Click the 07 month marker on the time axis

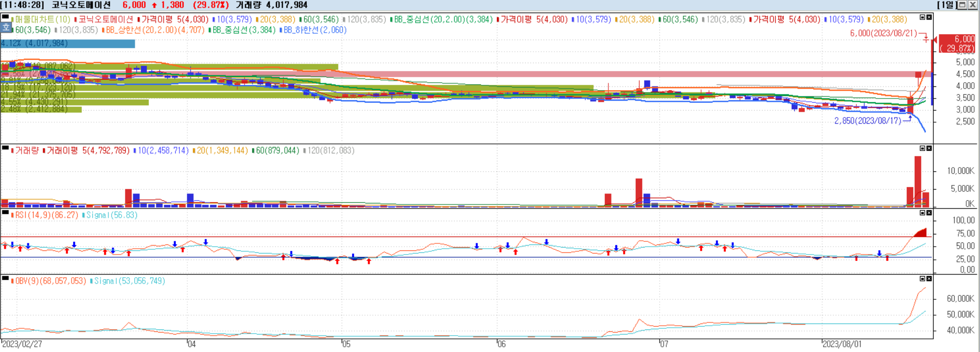point(664,344)
